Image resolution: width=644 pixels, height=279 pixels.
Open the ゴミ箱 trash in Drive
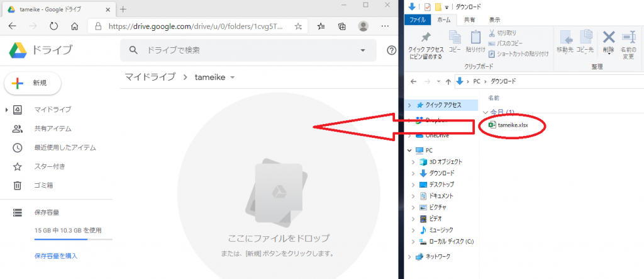click(x=43, y=185)
